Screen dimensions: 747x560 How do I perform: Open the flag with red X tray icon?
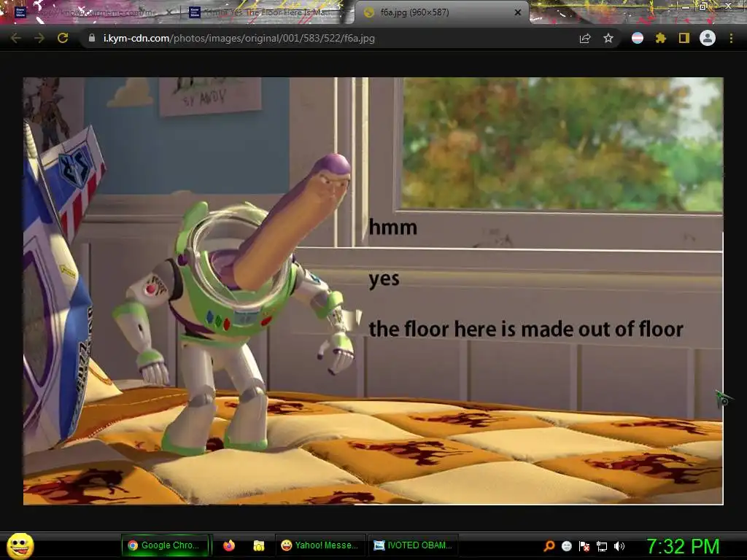(584, 545)
